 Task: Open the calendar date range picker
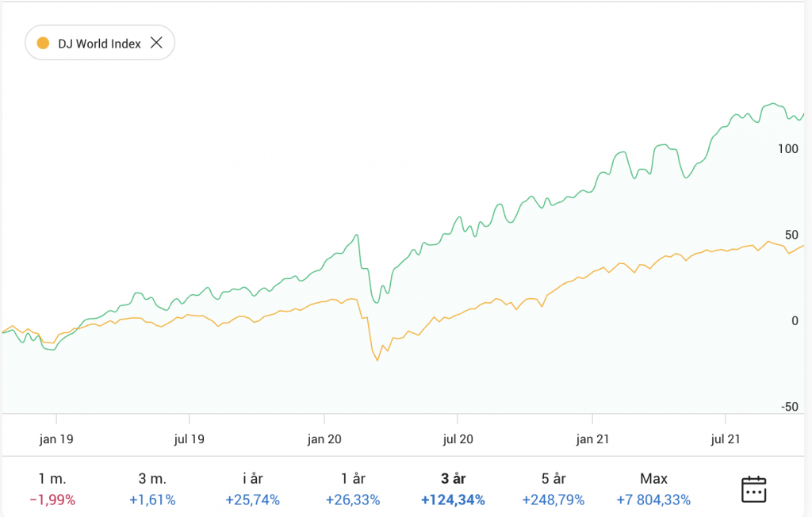coord(753,488)
